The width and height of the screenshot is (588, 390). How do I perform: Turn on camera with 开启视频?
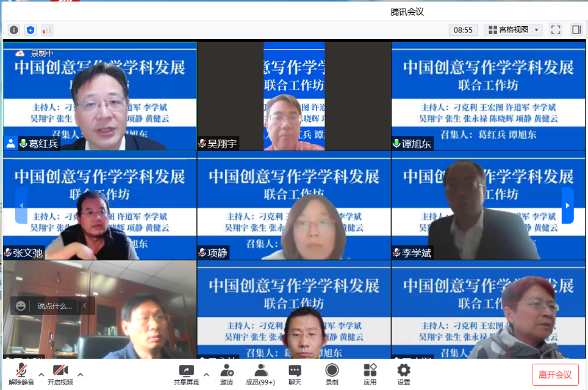[60, 374]
